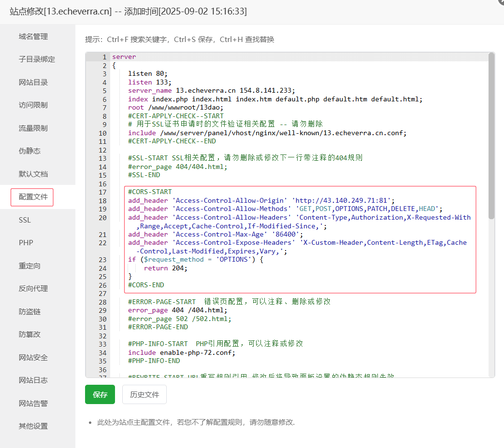
Task: Click line number 17 in the gutter
Action: (102, 192)
